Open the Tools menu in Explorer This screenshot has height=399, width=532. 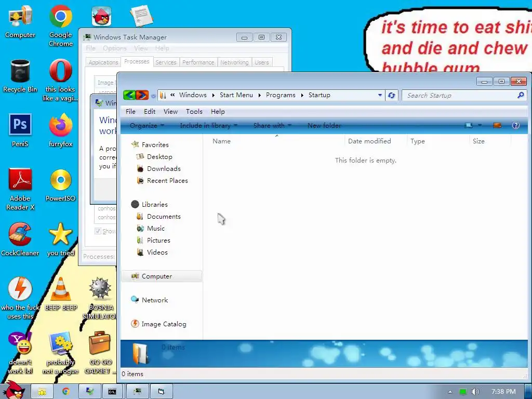[194, 112]
